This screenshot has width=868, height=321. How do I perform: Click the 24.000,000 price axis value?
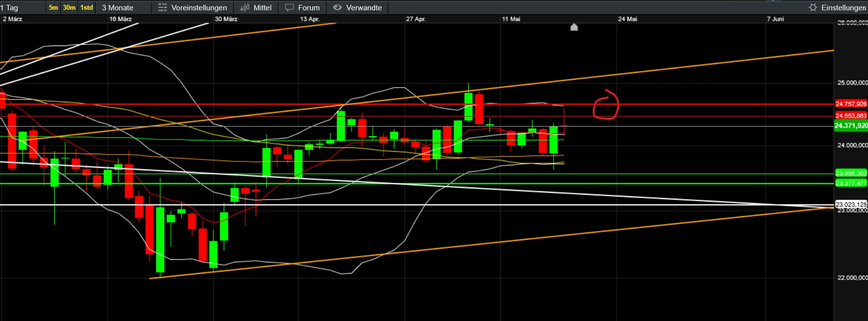point(852,145)
